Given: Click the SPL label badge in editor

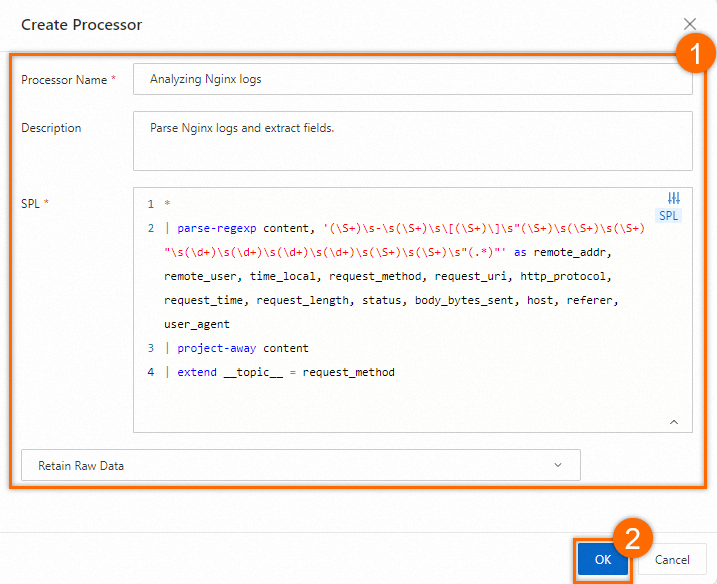Looking at the screenshot, I should pyautogui.click(x=669, y=215).
